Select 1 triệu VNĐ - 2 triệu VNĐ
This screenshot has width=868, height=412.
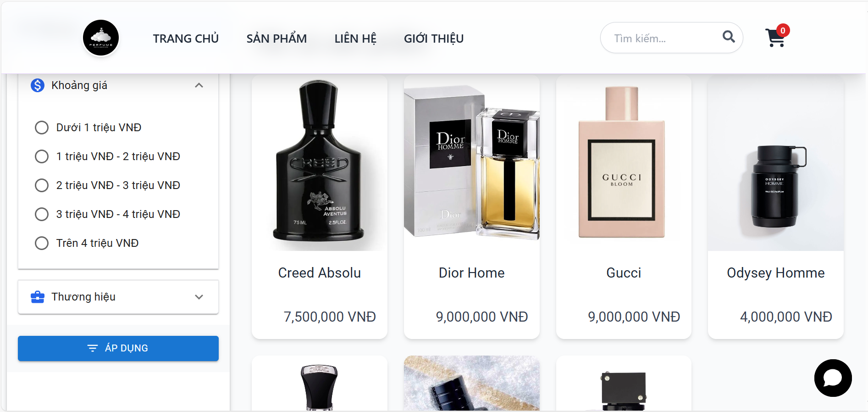[x=107, y=156]
